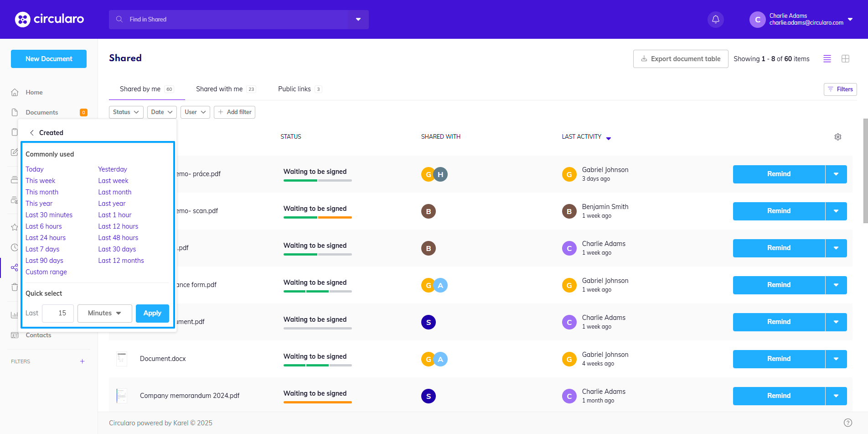Image resolution: width=868 pixels, height=434 pixels.
Task: Switch to list view layout
Action: pos(827,59)
